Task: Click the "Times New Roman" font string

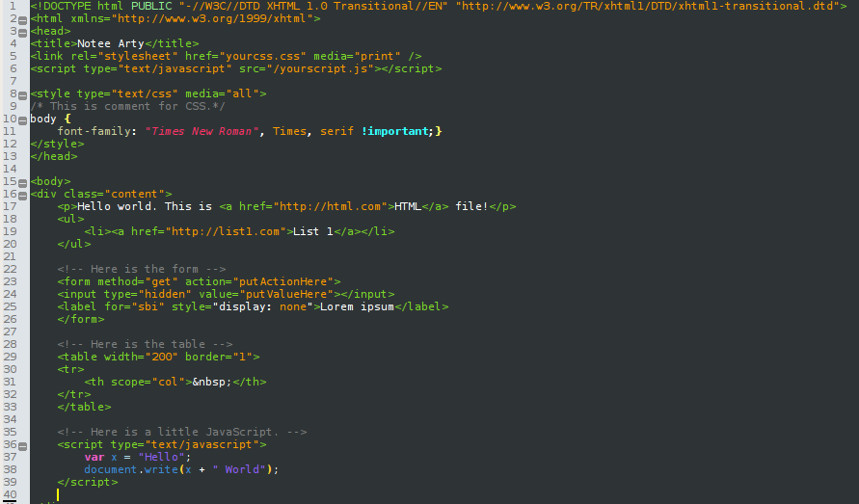Action: point(201,131)
